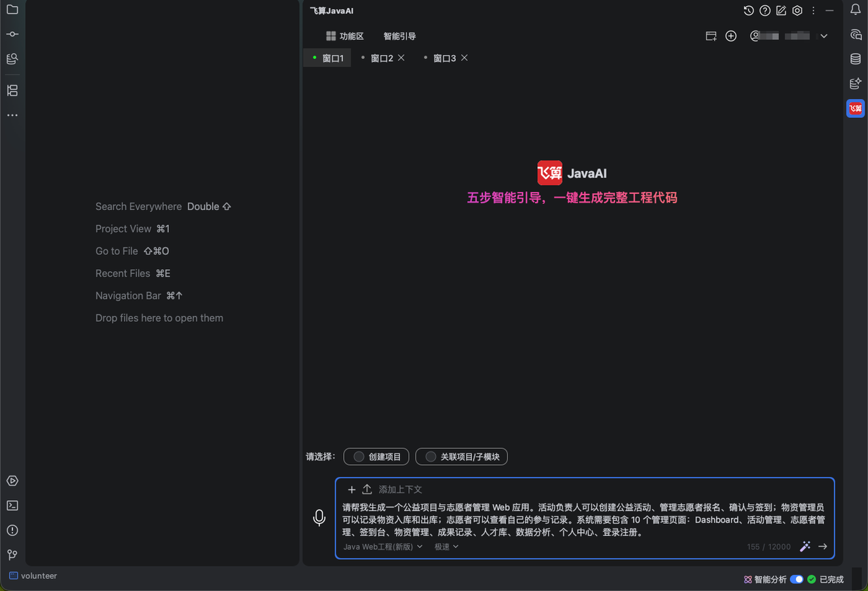Switch to the 智能引导 tab

coord(399,36)
